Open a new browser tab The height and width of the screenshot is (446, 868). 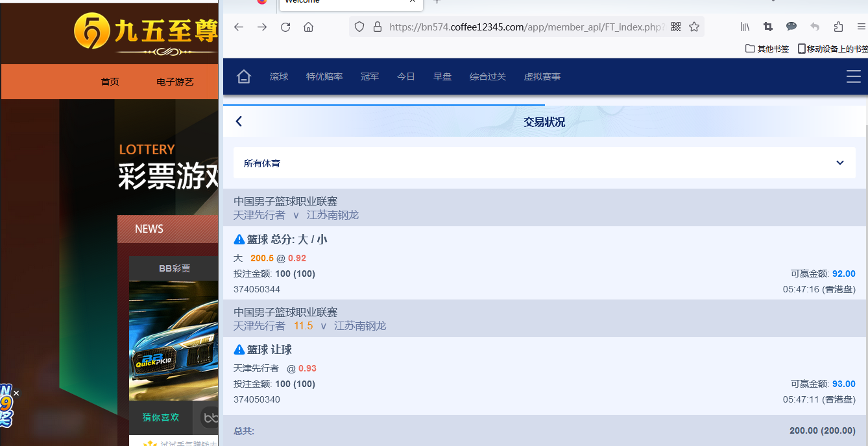(x=437, y=2)
